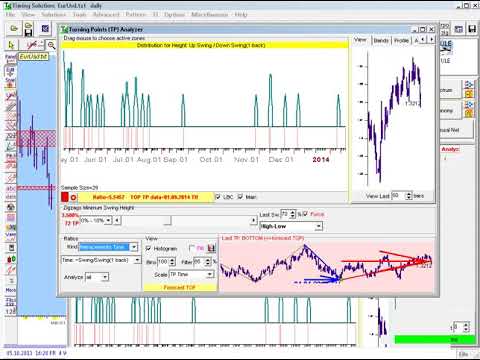Screen dimensions: 480x360
Task: Click the Forecast TOP button
Action: point(180,287)
